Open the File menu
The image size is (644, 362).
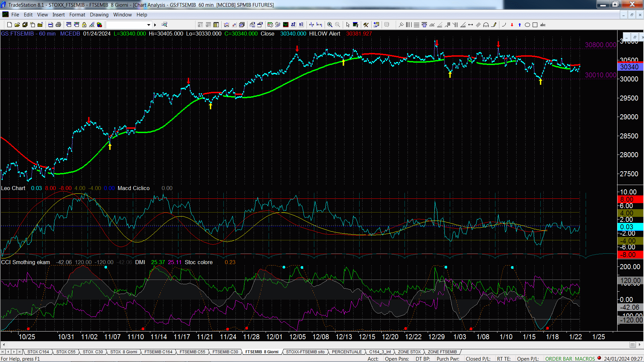click(15, 15)
